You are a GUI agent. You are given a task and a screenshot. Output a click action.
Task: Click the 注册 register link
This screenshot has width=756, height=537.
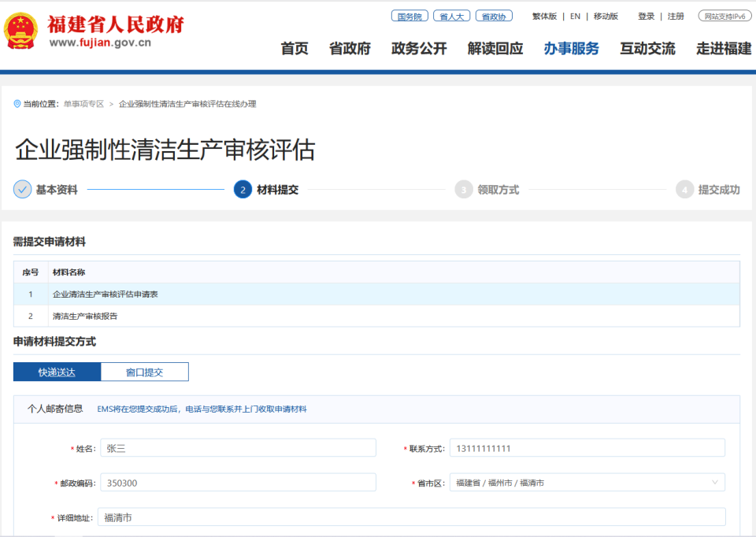click(x=676, y=17)
